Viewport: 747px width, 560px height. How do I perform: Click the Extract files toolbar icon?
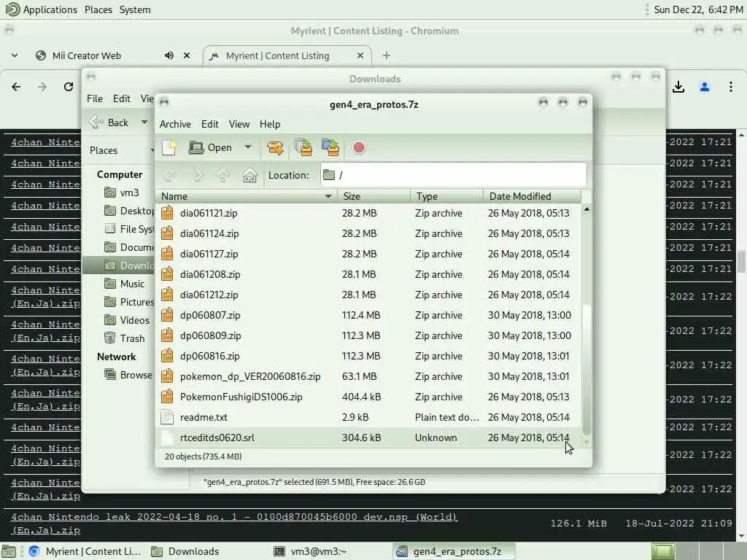coord(275,147)
